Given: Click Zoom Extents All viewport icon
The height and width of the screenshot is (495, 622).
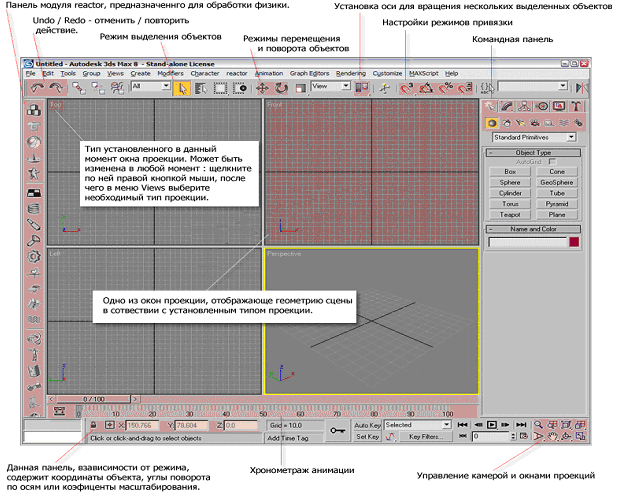Looking at the screenshot, I should (581, 425).
